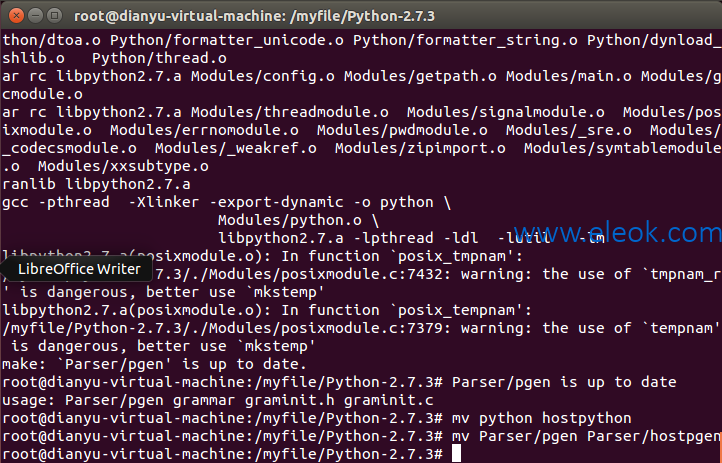The image size is (722, 463).
Task: Click 'thon/dtoa.o' on the first line
Action: 52,40
